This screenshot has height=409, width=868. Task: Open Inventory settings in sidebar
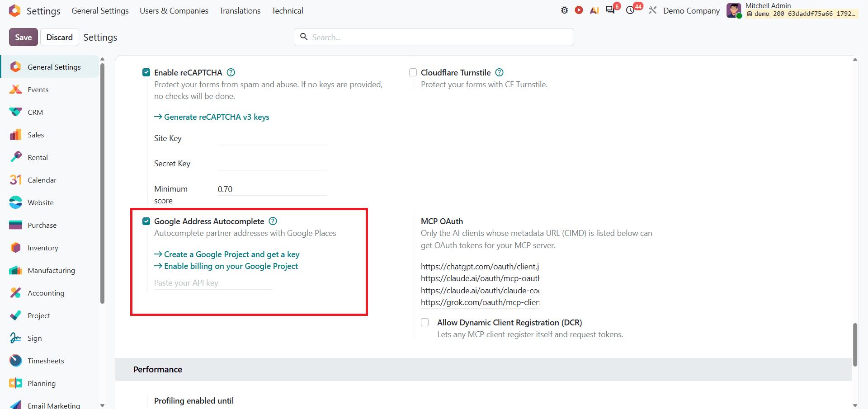(x=49, y=248)
